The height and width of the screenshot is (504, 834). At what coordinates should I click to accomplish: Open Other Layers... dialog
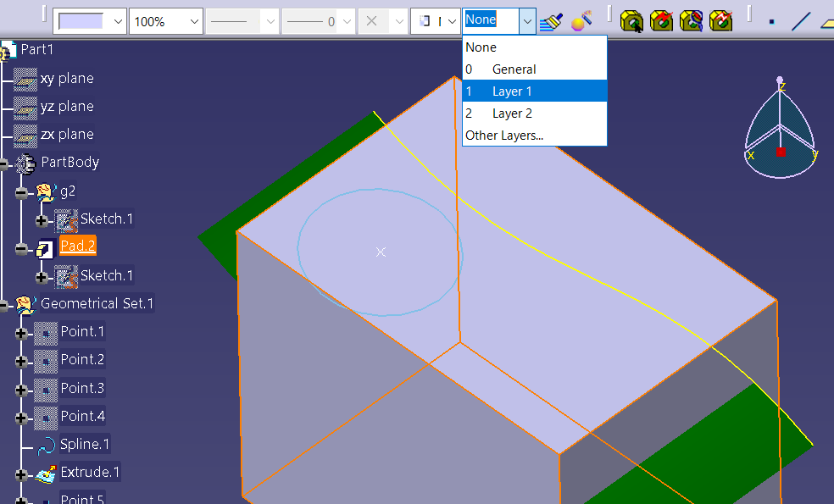click(x=504, y=136)
